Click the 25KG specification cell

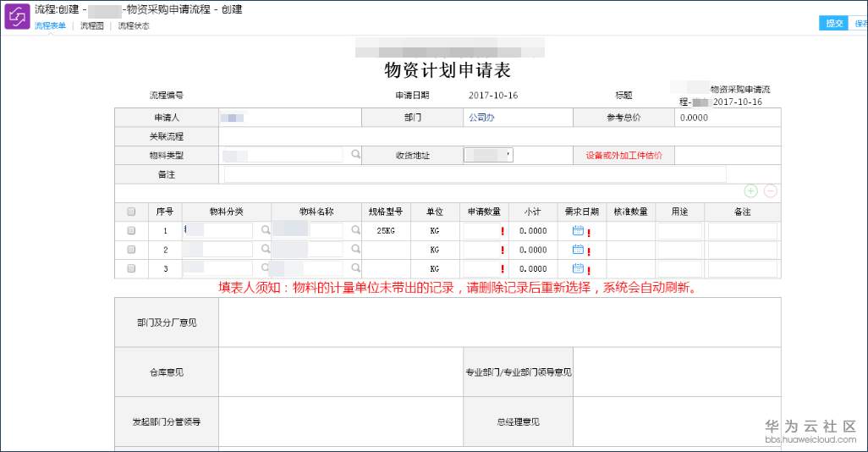pos(386,230)
